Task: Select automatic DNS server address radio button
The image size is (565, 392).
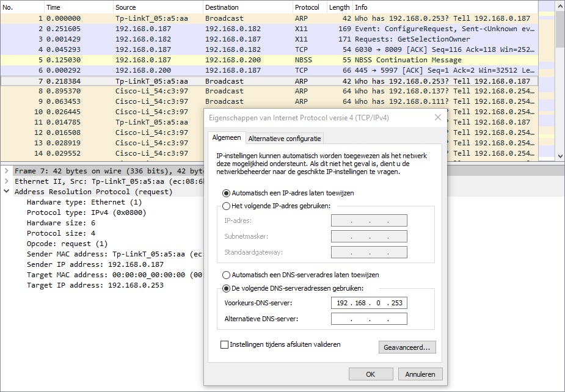Action: pyautogui.click(x=226, y=275)
